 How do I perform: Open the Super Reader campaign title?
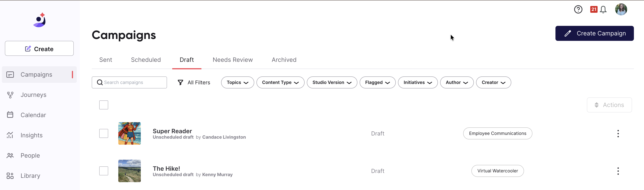pyautogui.click(x=172, y=131)
